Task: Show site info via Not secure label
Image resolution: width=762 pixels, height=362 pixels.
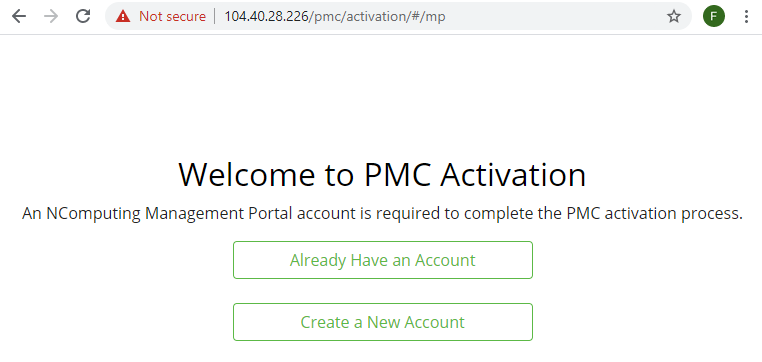Action: (173, 17)
